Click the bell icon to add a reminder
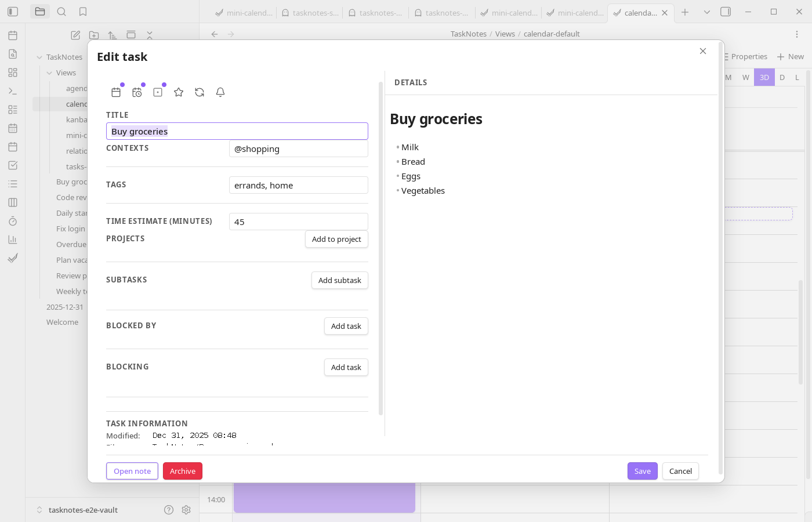Image resolution: width=812 pixels, height=522 pixels. coord(220,92)
